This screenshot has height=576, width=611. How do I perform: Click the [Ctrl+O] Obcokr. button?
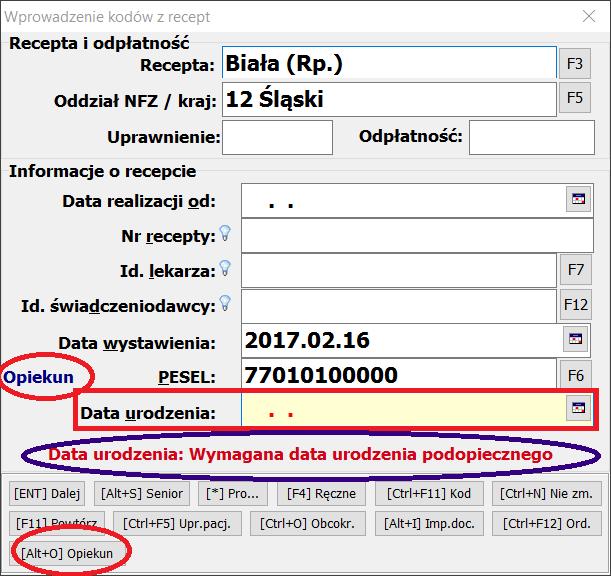[x=308, y=523]
